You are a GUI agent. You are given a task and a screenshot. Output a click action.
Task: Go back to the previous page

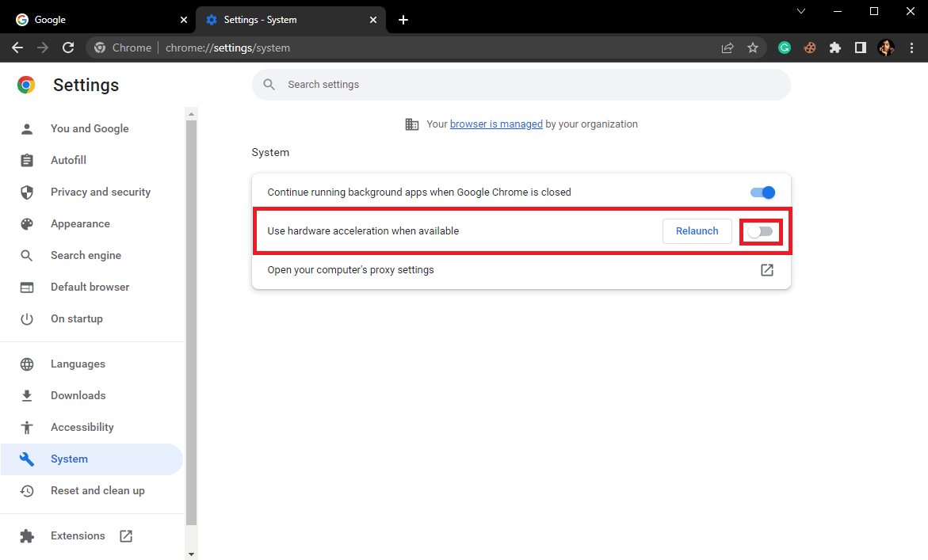click(17, 48)
